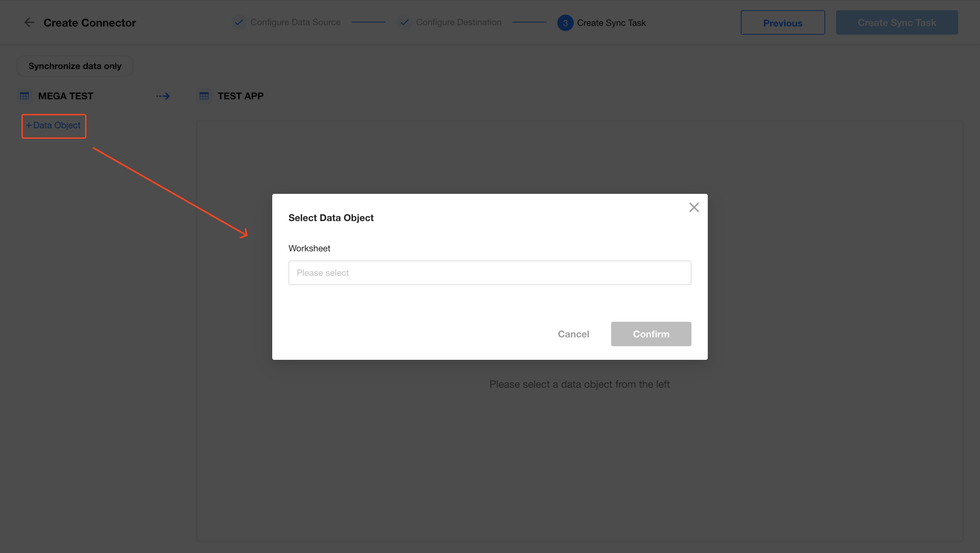
Task: Click the Configure Data Source checkmark icon
Action: tap(239, 22)
